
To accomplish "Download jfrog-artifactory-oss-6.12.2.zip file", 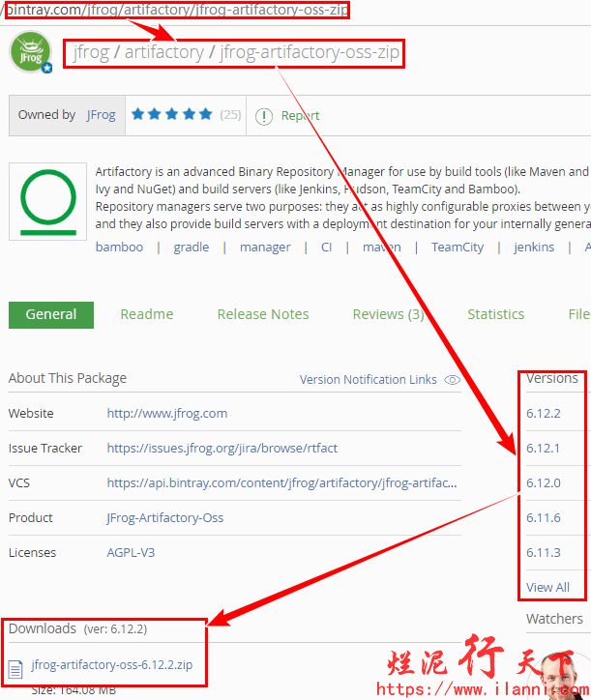I will tap(111, 665).
